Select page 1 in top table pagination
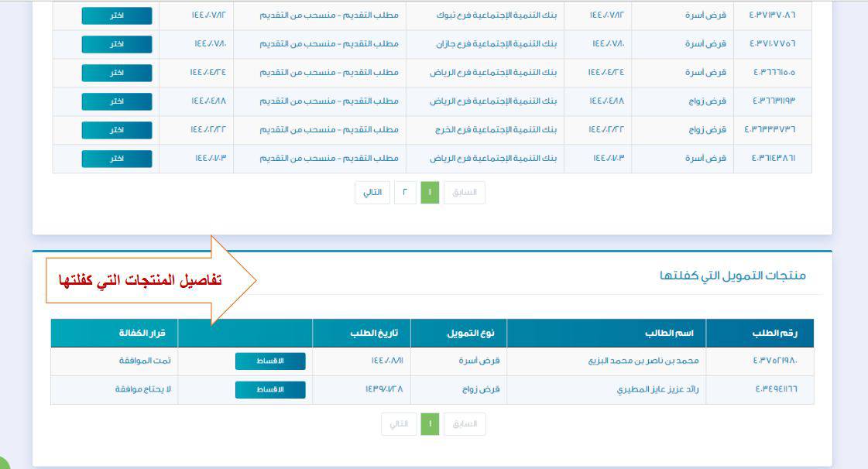Viewport: 868px width, 469px height. [x=430, y=193]
